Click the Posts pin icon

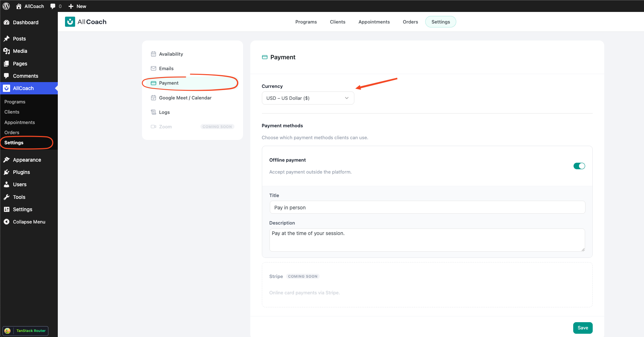click(x=7, y=39)
